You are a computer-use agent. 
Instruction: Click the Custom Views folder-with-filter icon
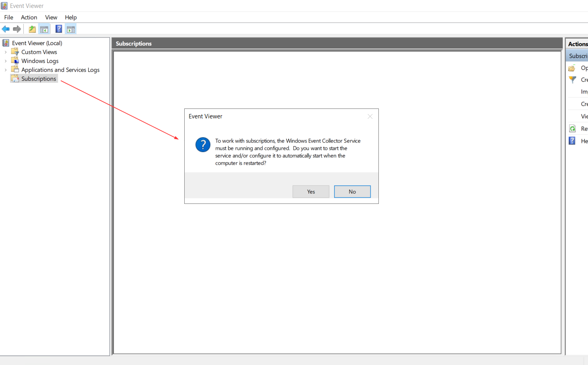coord(15,51)
